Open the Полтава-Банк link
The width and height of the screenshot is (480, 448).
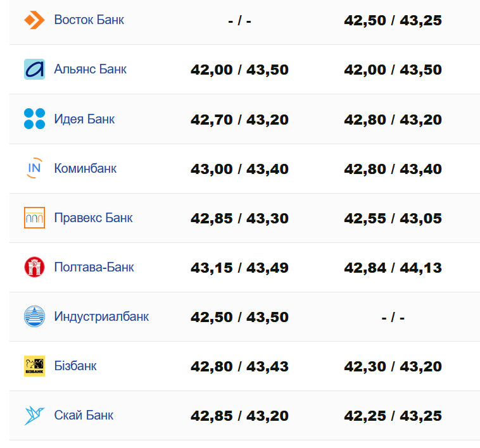point(94,267)
